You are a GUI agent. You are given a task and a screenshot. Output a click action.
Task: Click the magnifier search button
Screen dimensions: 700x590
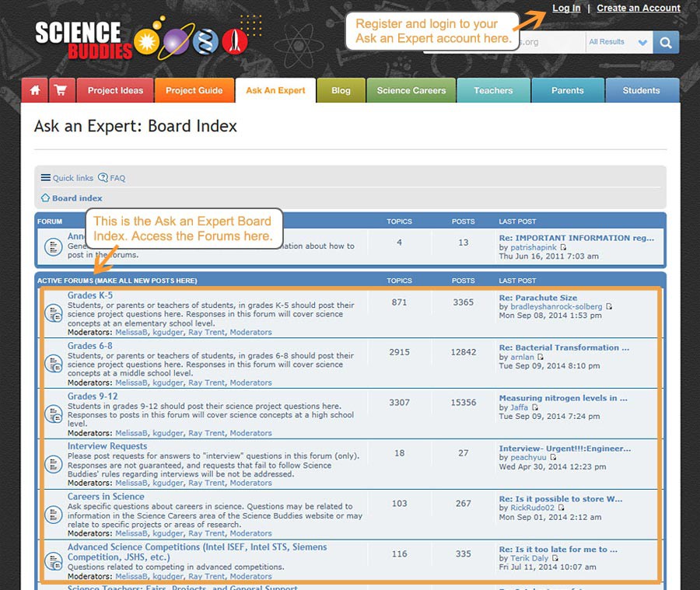point(666,43)
